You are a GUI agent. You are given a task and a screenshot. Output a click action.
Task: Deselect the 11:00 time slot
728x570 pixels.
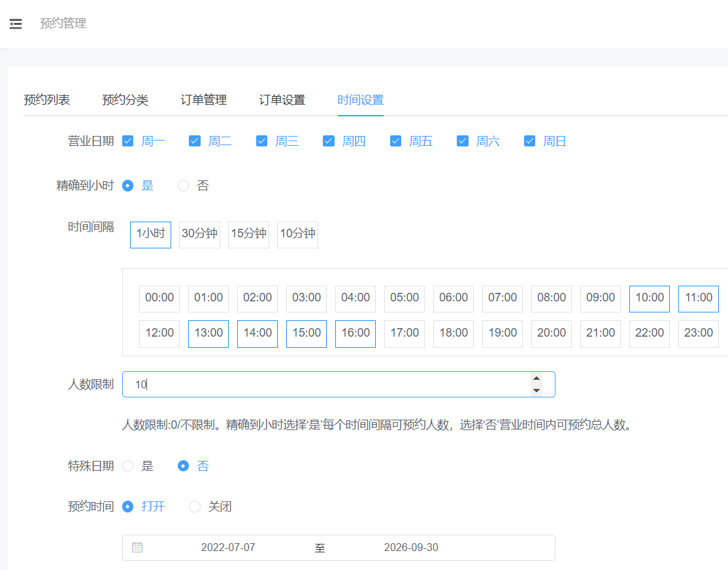[699, 299]
